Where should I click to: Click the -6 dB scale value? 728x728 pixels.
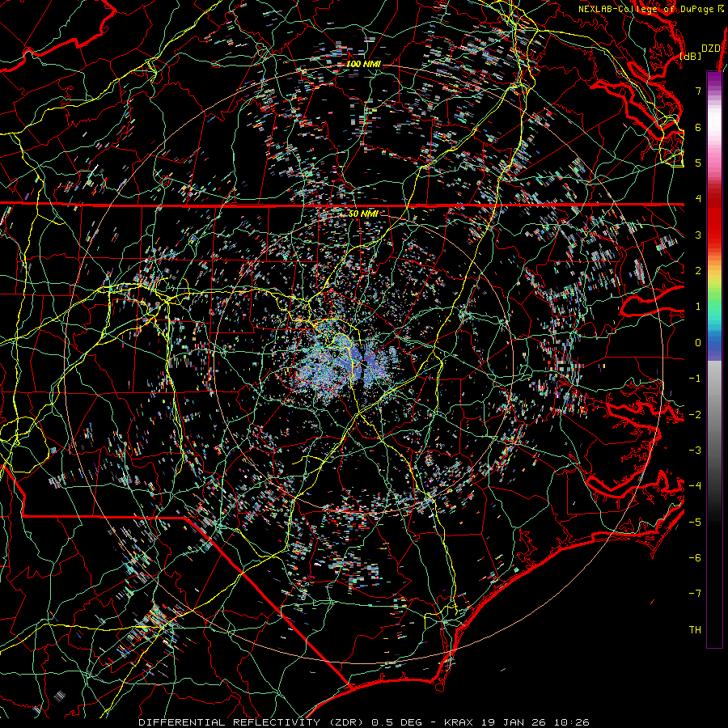pyautogui.click(x=695, y=558)
